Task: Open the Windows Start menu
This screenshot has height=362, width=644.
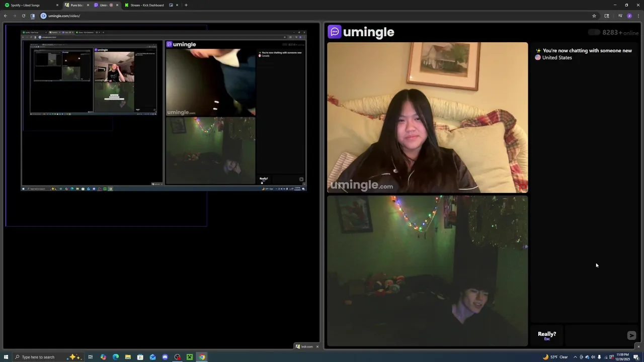Action: pyautogui.click(x=7, y=357)
